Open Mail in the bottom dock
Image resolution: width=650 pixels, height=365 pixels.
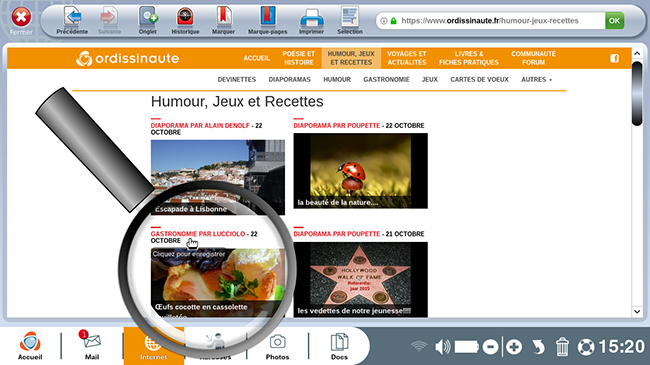[92, 345]
